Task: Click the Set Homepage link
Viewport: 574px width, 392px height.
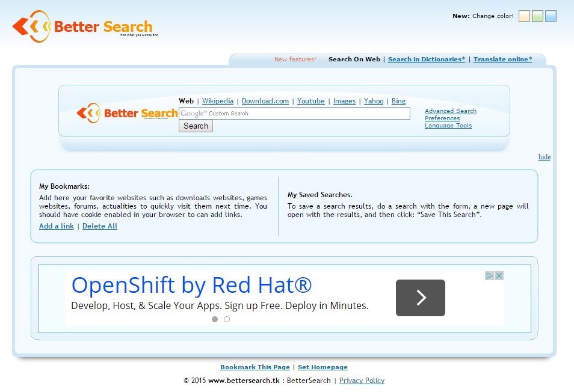Action: coord(322,367)
